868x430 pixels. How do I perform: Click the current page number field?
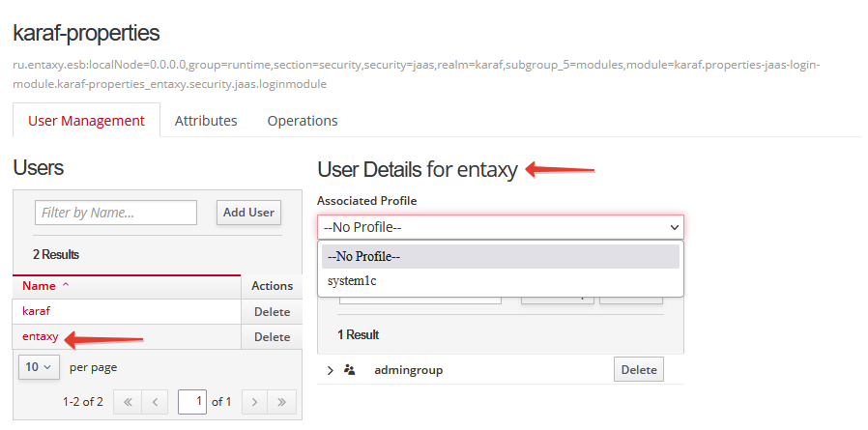click(192, 402)
